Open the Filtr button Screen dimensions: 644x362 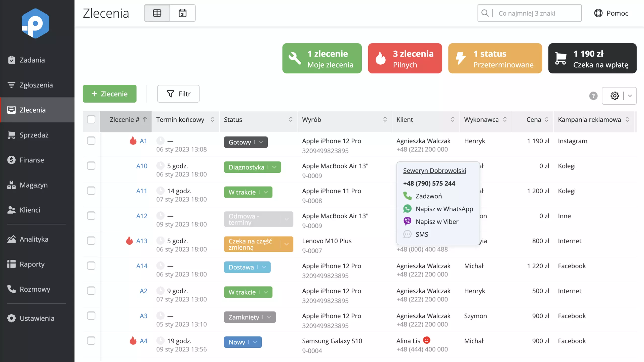(178, 94)
